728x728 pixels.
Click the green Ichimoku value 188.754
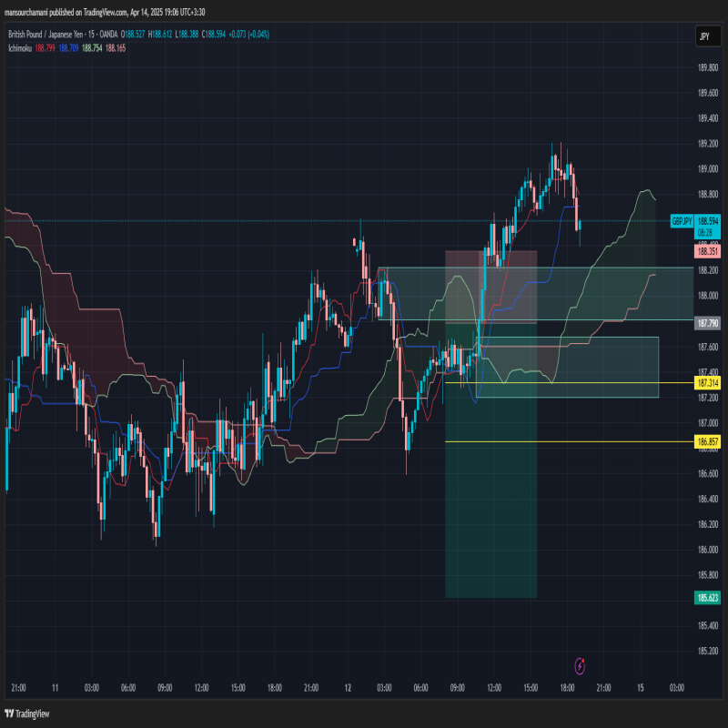click(x=92, y=48)
